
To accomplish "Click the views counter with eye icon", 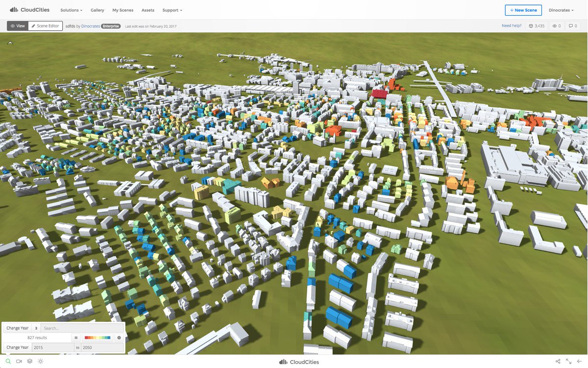I will click(557, 26).
